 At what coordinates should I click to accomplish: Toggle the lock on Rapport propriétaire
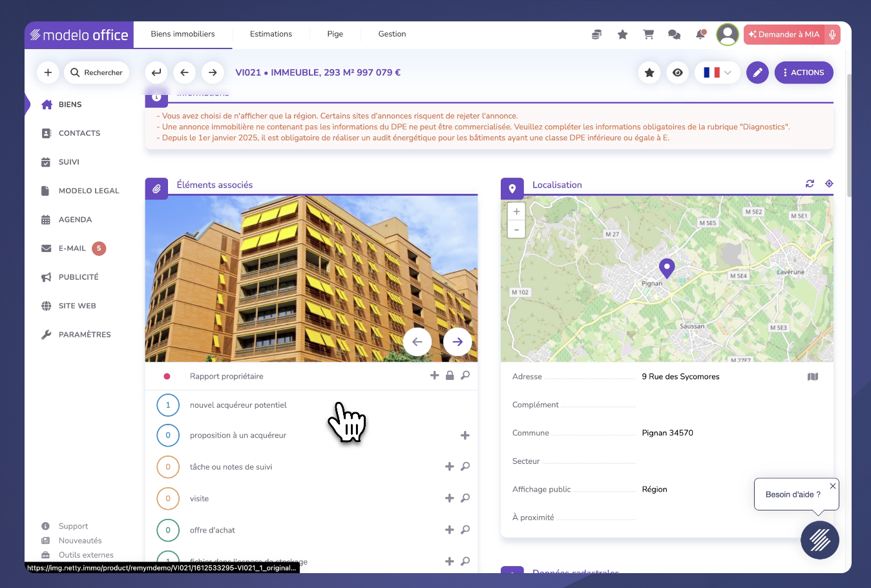450,375
